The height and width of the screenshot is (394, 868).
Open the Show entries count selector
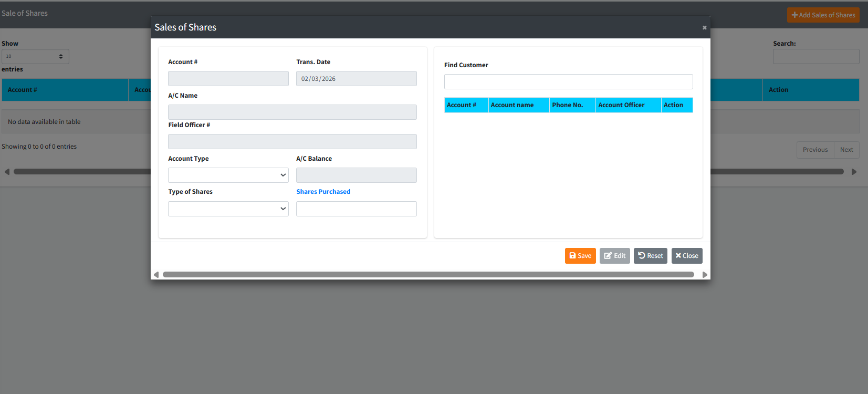[35, 56]
